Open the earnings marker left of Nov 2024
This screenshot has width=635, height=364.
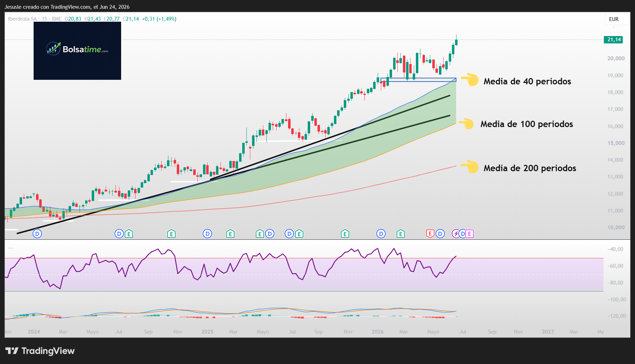[171, 234]
